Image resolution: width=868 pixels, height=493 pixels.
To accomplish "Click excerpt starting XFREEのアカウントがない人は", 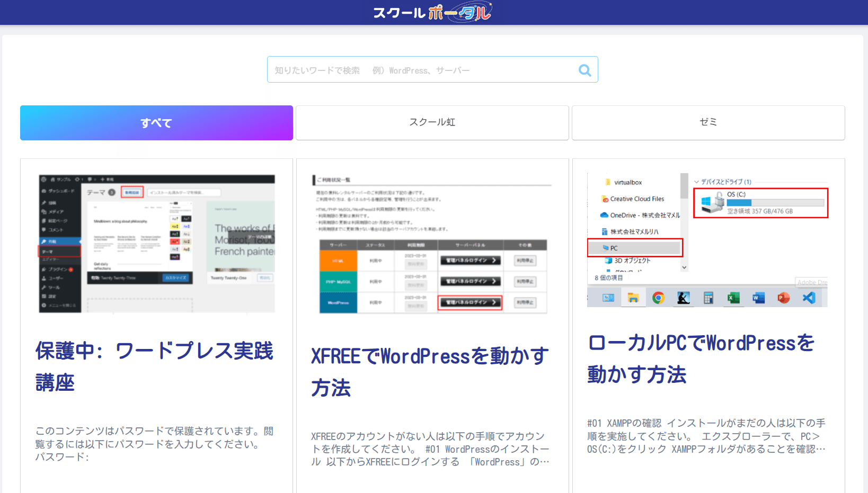I will point(430,449).
